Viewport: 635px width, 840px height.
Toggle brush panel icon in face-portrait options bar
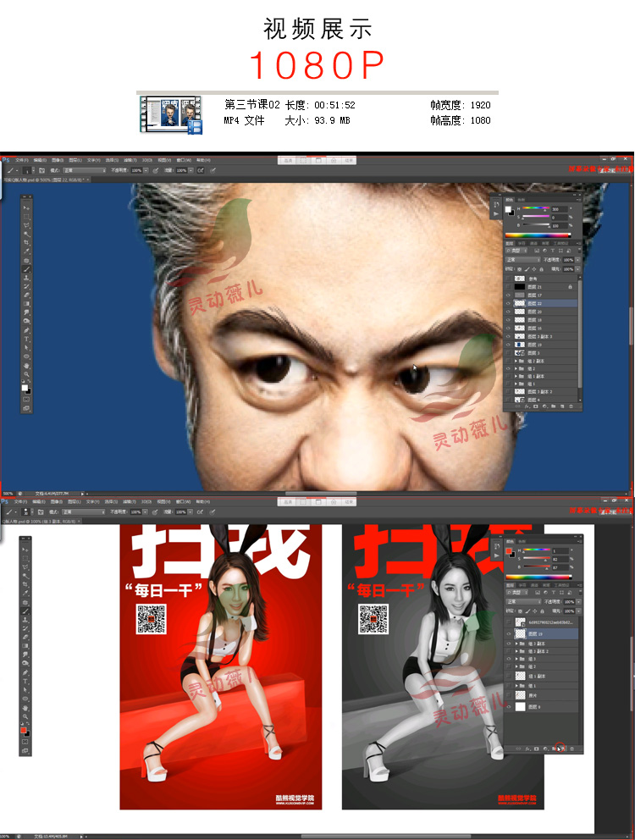click(41, 170)
